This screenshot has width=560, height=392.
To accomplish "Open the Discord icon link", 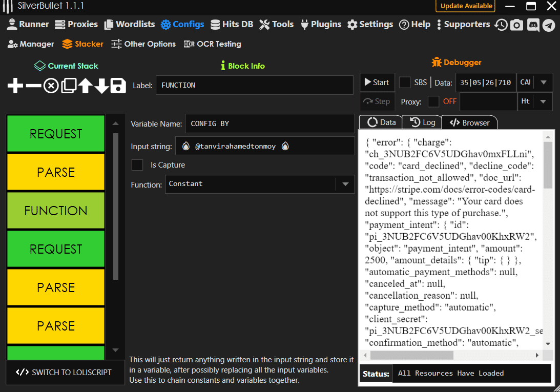I will [533, 25].
